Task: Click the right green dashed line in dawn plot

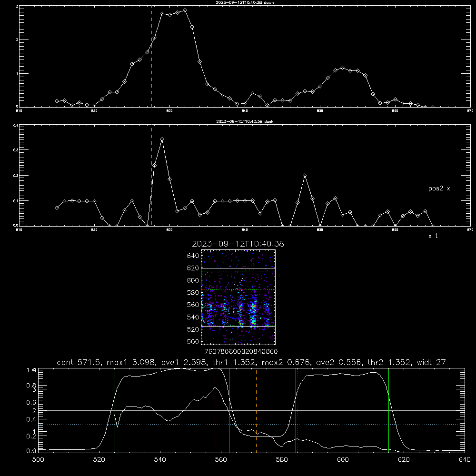Action: coord(263,56)
